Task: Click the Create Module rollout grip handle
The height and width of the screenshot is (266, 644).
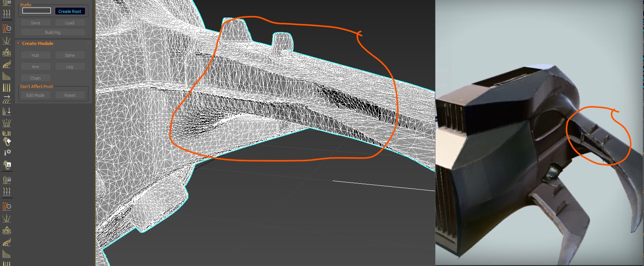Action: (88, 43)
